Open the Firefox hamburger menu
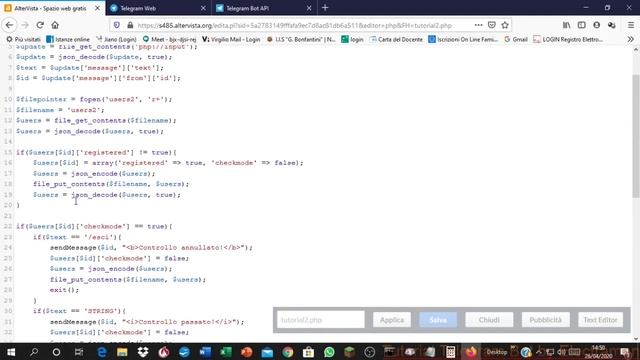 point(631,25)
